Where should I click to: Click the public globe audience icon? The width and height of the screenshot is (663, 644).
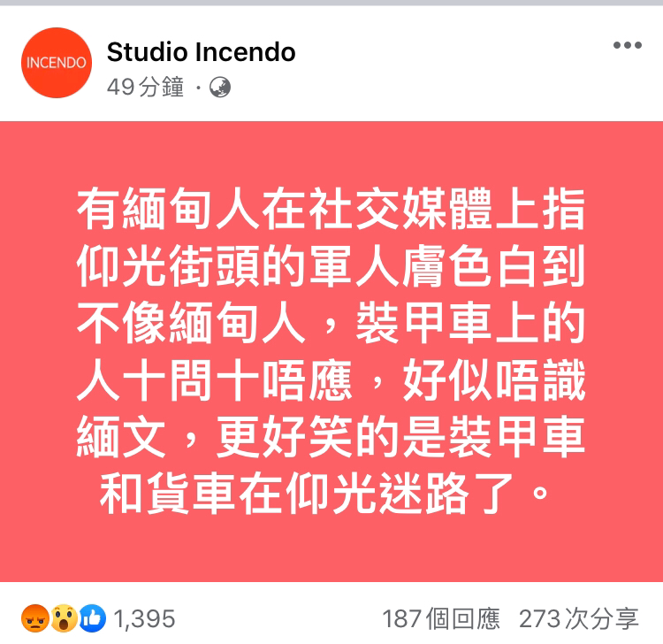pyautogui.click(x=220, y=88)
